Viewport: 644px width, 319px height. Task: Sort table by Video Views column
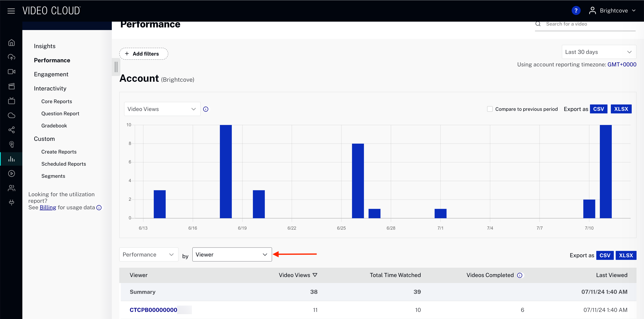pos(298,275)
